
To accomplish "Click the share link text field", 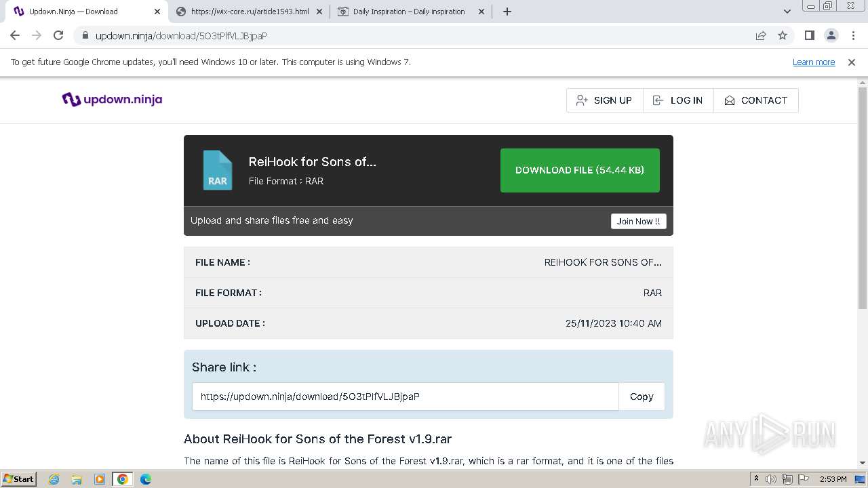I will (405, 396).
